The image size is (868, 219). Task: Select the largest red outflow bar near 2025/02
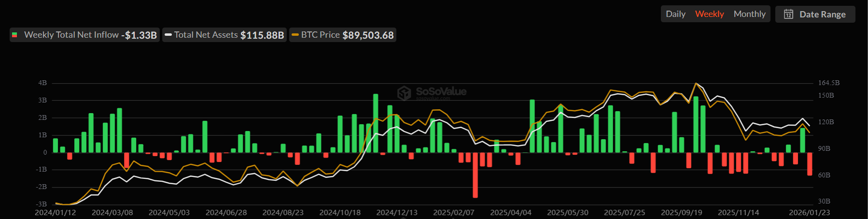[475, 175]
